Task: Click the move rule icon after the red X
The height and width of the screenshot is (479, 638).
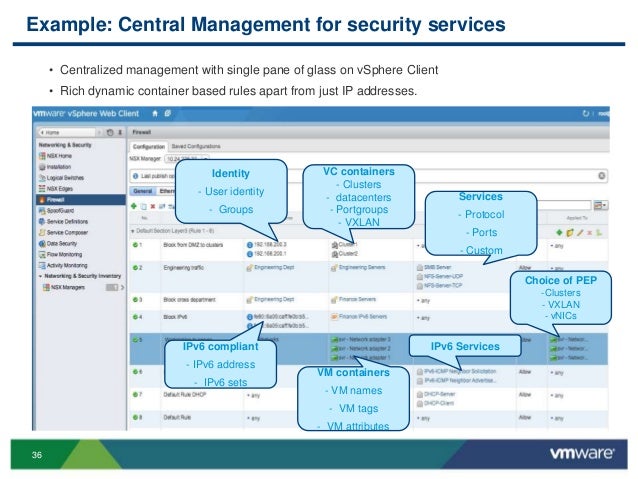Action: [162, 207]
